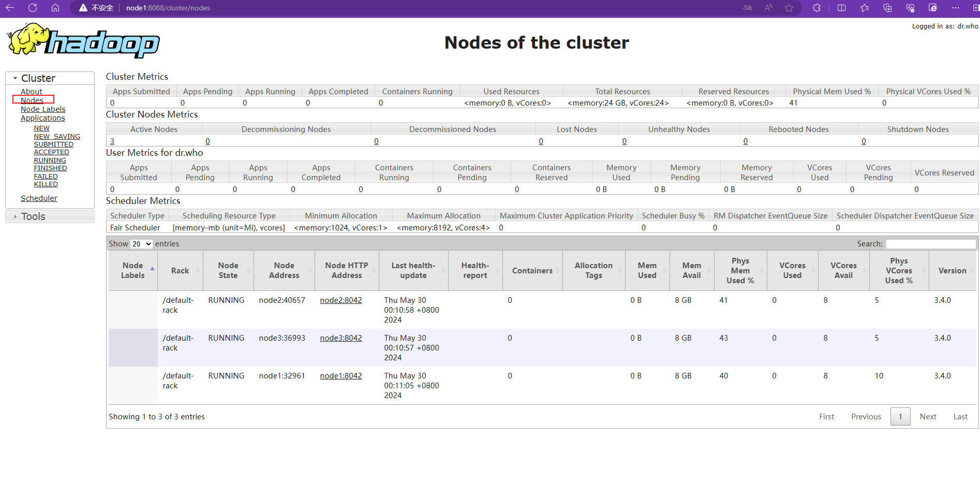Reload the page with refresh icon
This screenshot has height=482, width=980.
33,8
